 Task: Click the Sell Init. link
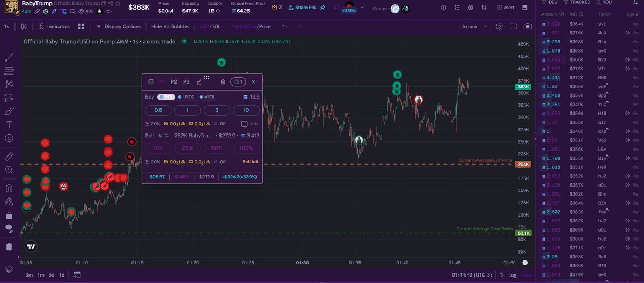[251, 161]
